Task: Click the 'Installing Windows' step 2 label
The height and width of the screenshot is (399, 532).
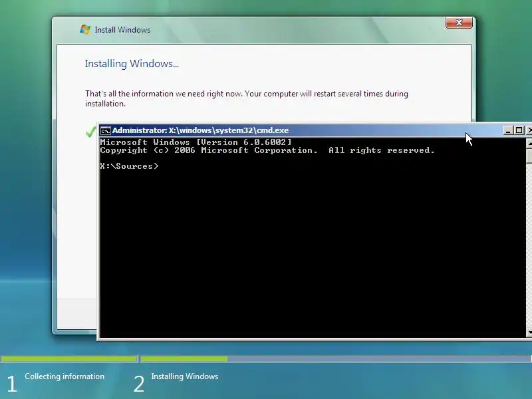Action: (185, 376)
